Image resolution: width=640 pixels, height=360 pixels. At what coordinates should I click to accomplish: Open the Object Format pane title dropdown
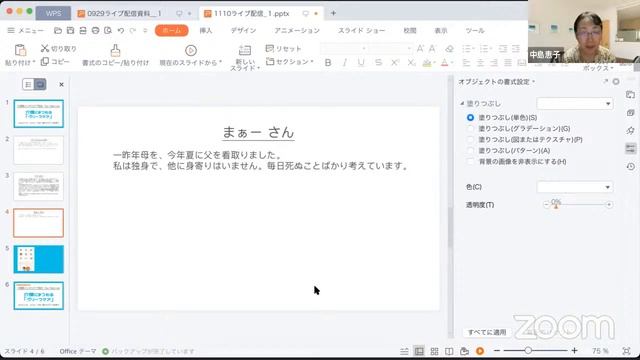click(x=533, y=82)
